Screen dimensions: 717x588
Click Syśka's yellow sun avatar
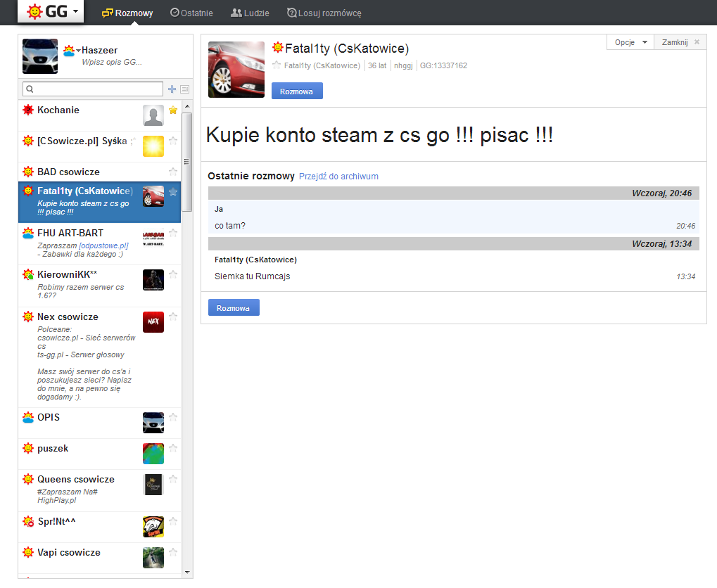[x=153, y=146]
